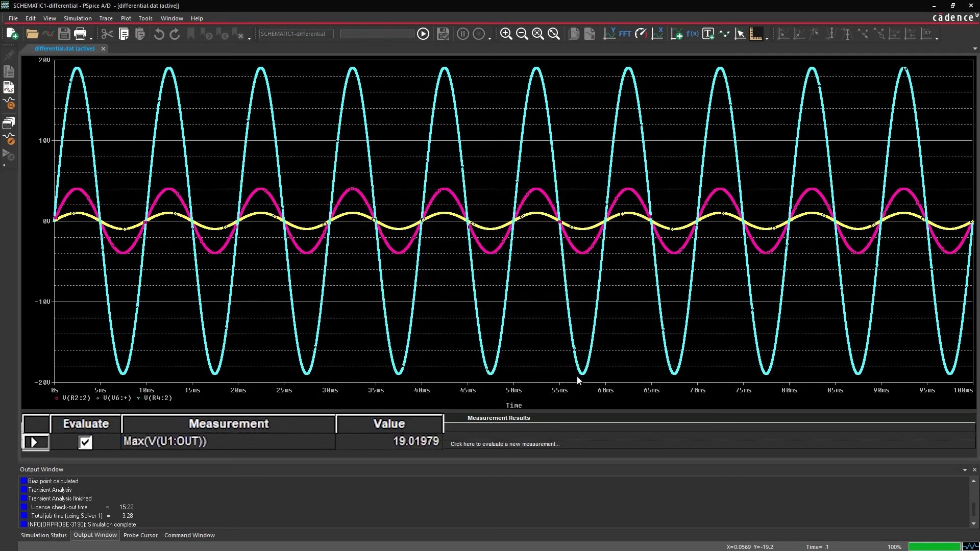
Task: Click the 19.01979 value cell
Action: pos(389,442)
